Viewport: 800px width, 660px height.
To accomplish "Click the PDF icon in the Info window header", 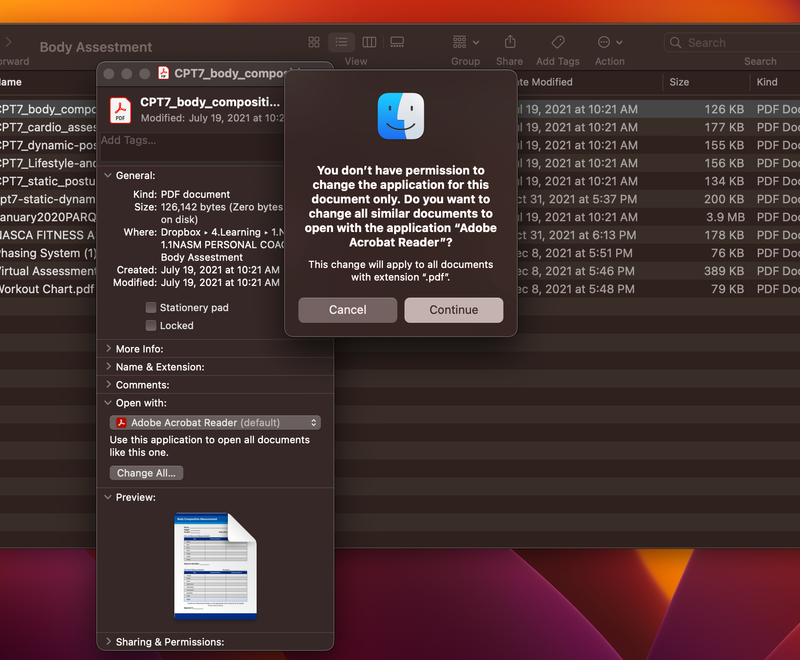I will [x=118, y=109].
